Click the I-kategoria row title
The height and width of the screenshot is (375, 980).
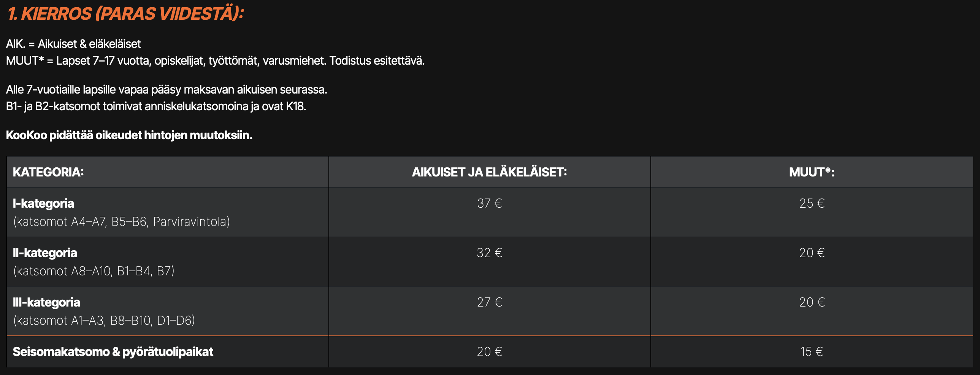click(43, 203)
